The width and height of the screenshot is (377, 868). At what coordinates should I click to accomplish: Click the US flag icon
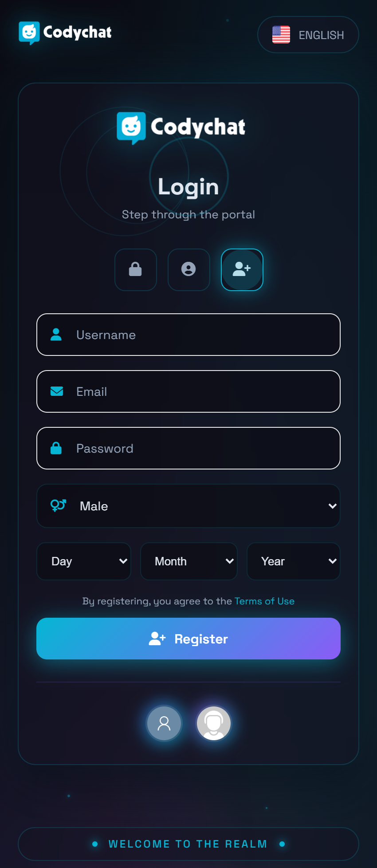click(281, 35)
